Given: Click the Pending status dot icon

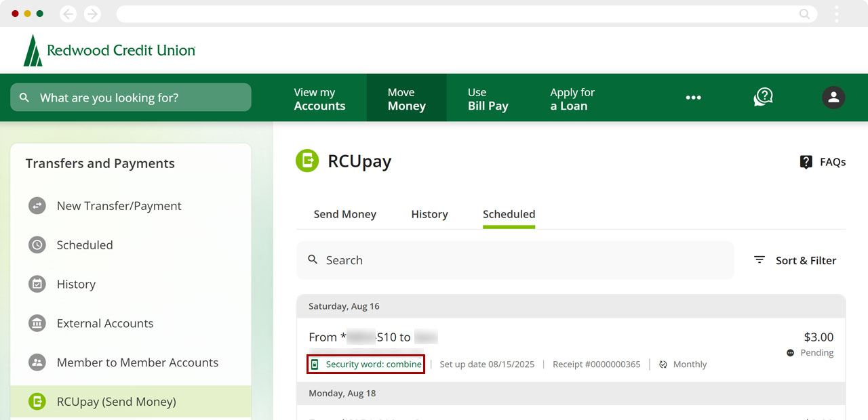Looking at the screenshot, I should tap(790, 353).
